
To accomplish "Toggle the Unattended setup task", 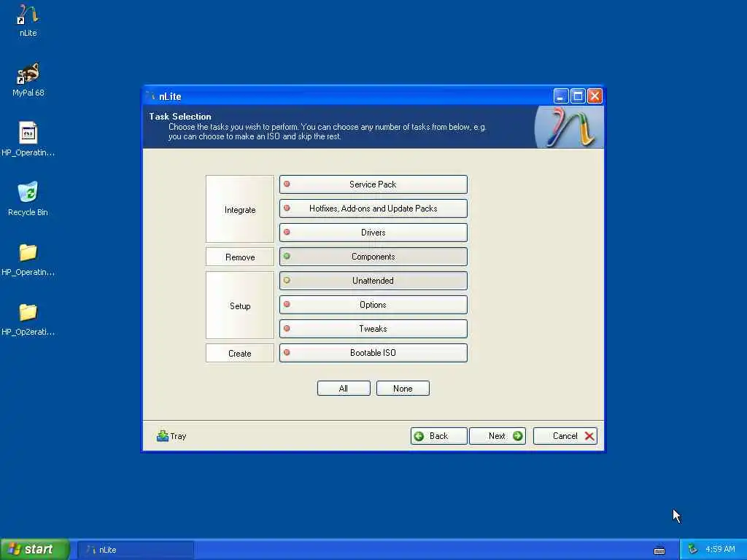I will [373, 281].
